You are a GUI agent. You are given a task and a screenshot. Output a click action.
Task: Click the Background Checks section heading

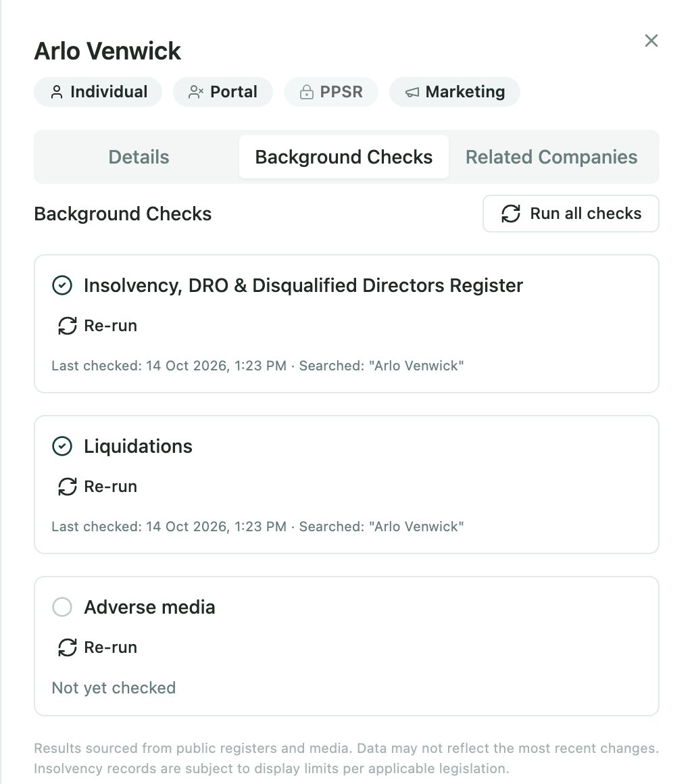pos(123,214)
